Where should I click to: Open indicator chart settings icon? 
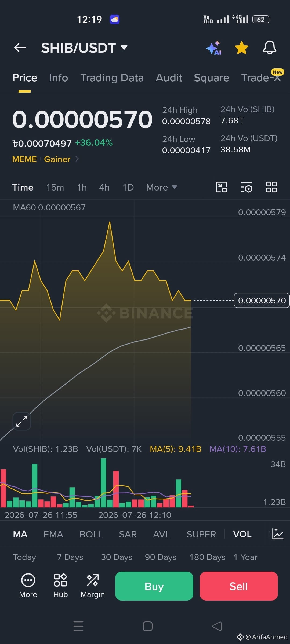tap(278, 534)
